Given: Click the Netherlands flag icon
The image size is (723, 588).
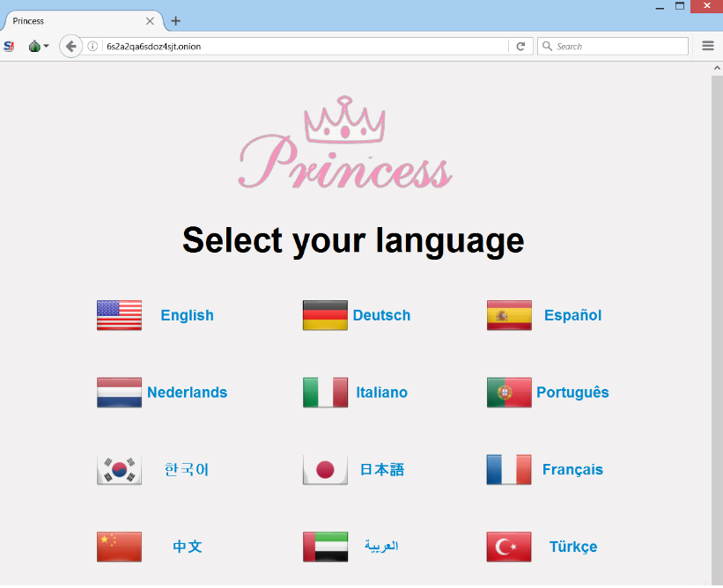Looking at the screenshot, I should coord(119,393).
